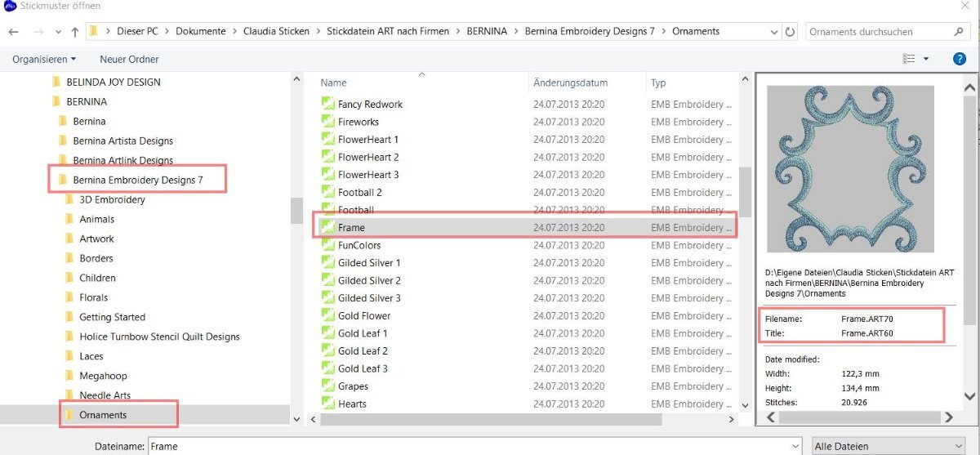Expand the address bar history dropdown

coord(773,32)
